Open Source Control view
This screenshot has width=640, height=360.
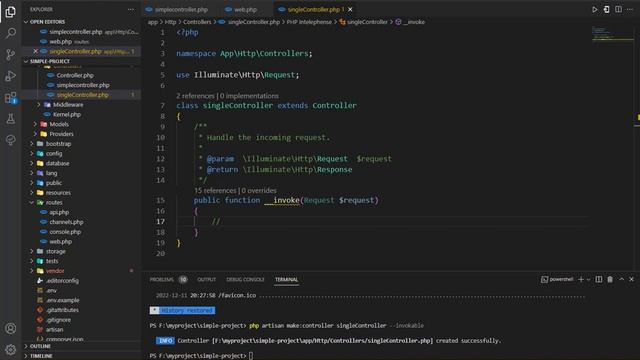click(x=11, y=55)
